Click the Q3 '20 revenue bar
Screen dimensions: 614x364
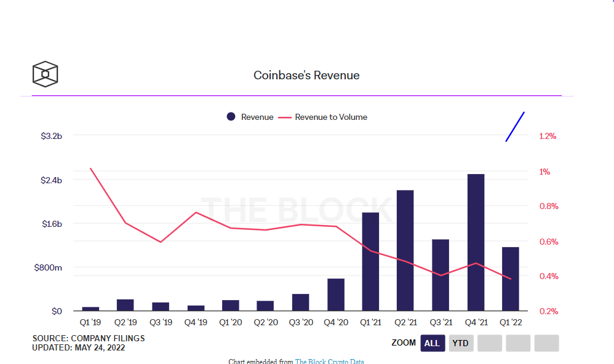click(x=301, y=302)
